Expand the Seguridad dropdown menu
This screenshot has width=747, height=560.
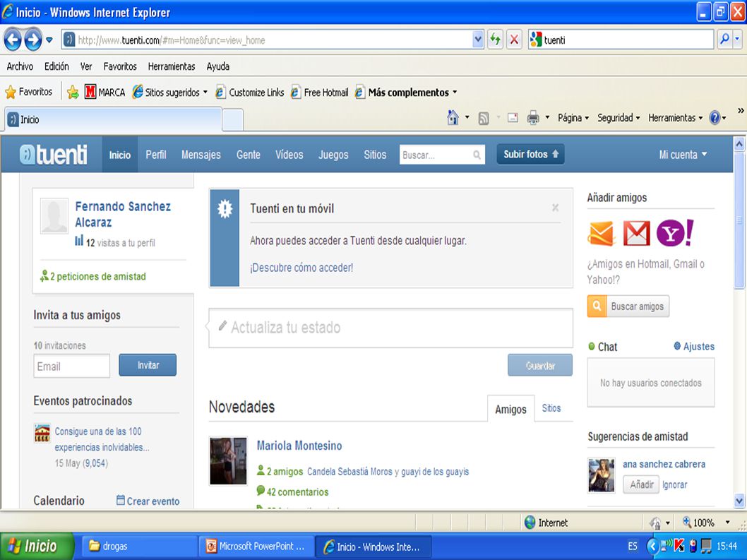click(x=618, y=118)
